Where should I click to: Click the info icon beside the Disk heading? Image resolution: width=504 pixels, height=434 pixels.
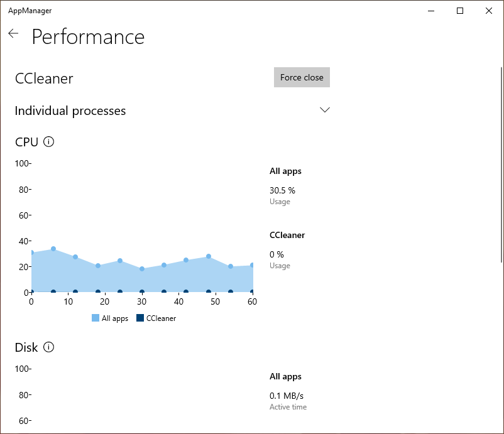[48, 347]
